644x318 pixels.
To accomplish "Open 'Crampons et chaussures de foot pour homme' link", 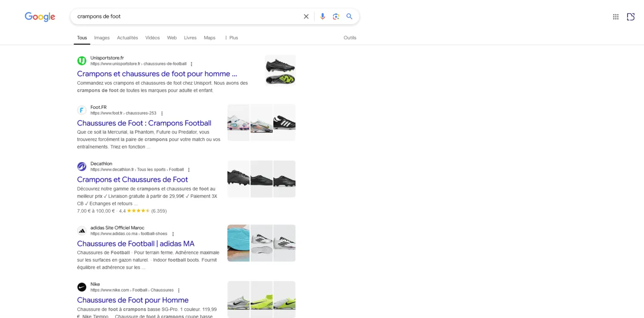I will pos(157,73).
